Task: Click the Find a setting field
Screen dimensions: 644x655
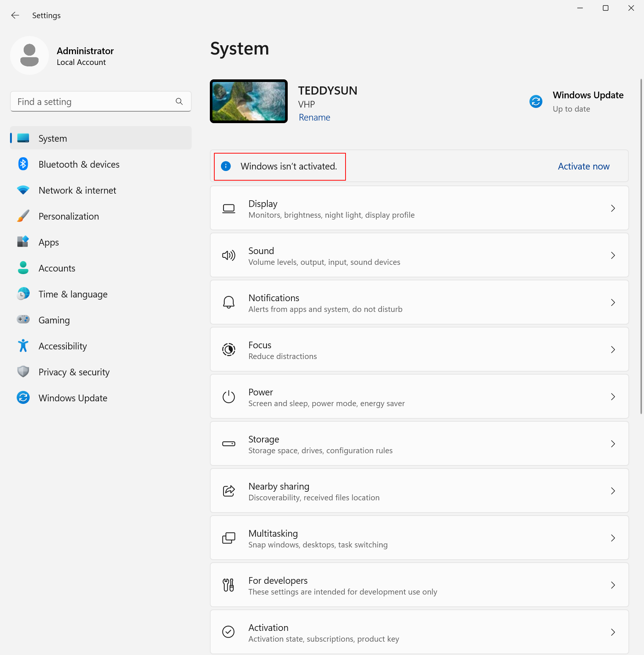Action: point(101,101)
